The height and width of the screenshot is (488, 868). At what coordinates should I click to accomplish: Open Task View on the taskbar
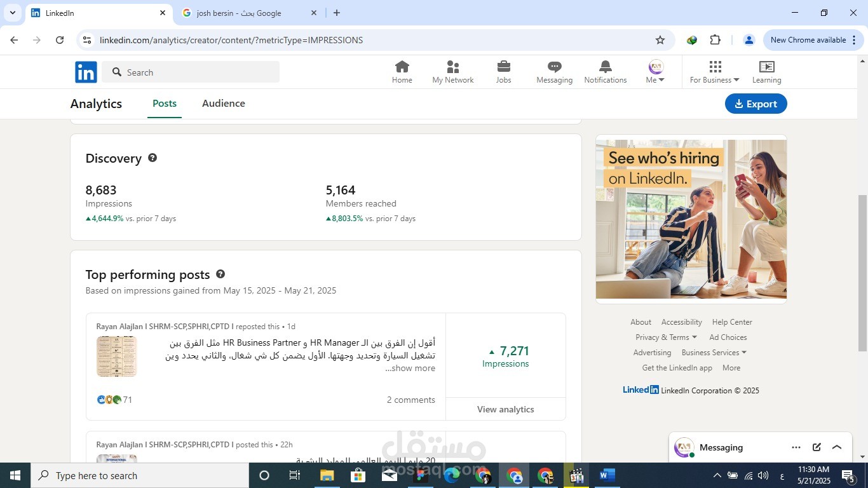[x=295, y=475]
